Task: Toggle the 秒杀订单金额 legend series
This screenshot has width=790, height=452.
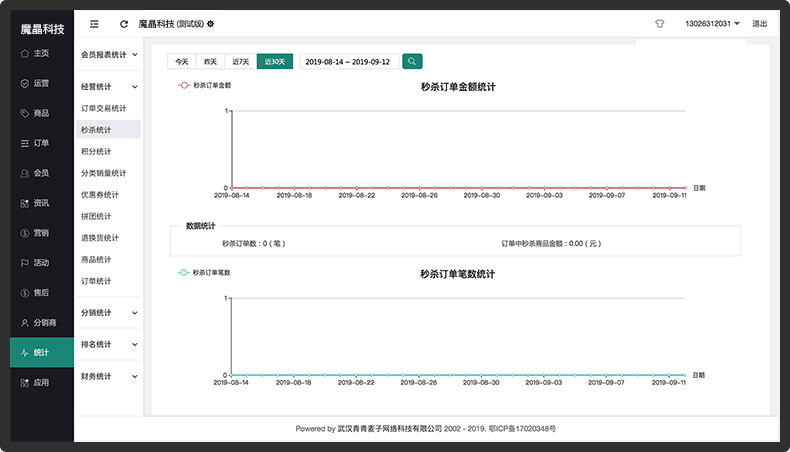Action: click(205, 86)
